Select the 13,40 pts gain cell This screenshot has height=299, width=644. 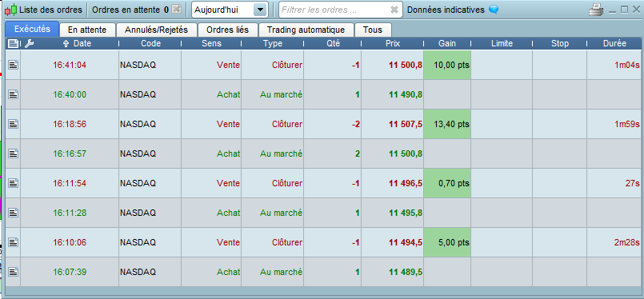pos(447,124)
